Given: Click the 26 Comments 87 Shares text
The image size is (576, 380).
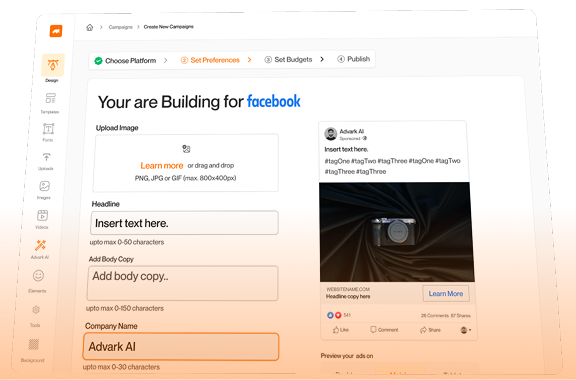Looking at the screenshot, I should [x=446, y=316].
